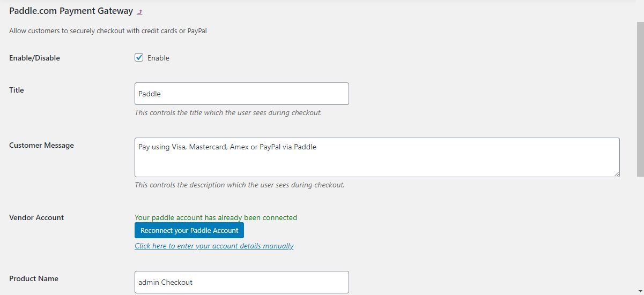This screenshot has width=644, height=295.
Task: Click the "Vendor Account" row label
Action: (36, 217)
